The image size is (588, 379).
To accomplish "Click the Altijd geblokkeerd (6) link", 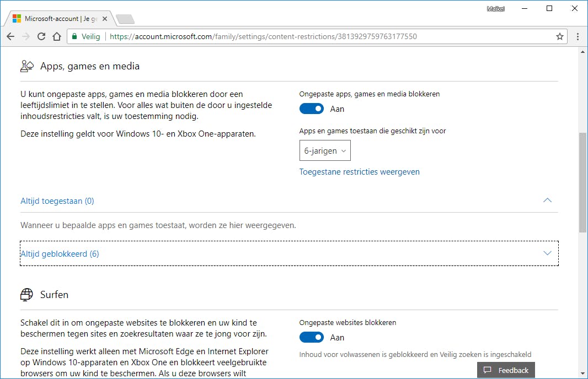I will click(60, 254).
